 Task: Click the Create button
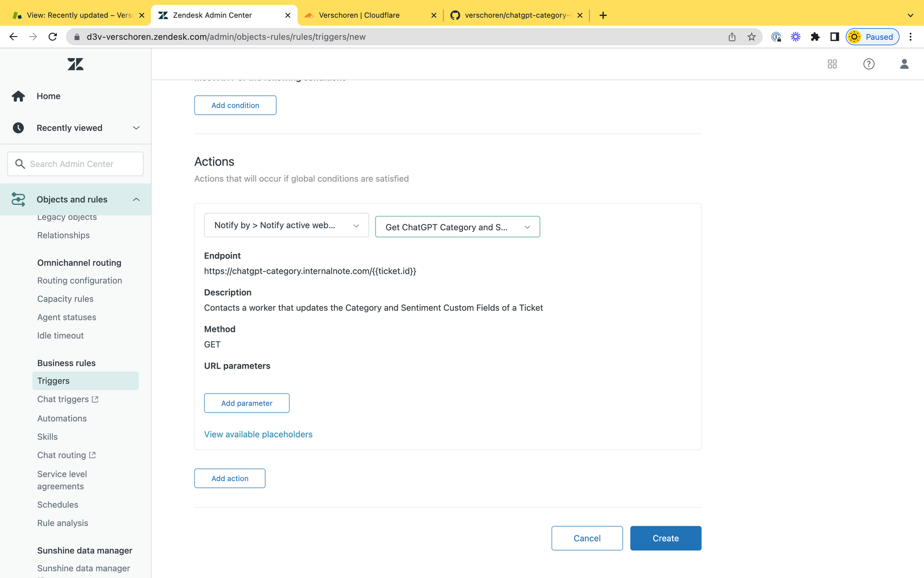(x=665, y=538)
